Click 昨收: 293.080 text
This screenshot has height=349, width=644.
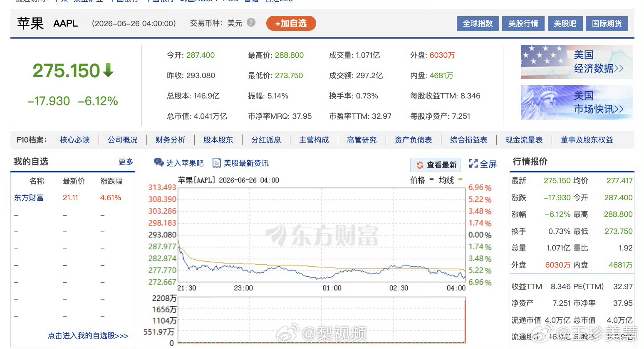191,76
